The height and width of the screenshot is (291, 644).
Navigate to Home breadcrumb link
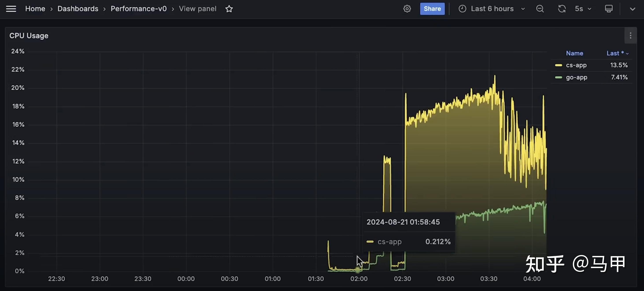[35, 9]
